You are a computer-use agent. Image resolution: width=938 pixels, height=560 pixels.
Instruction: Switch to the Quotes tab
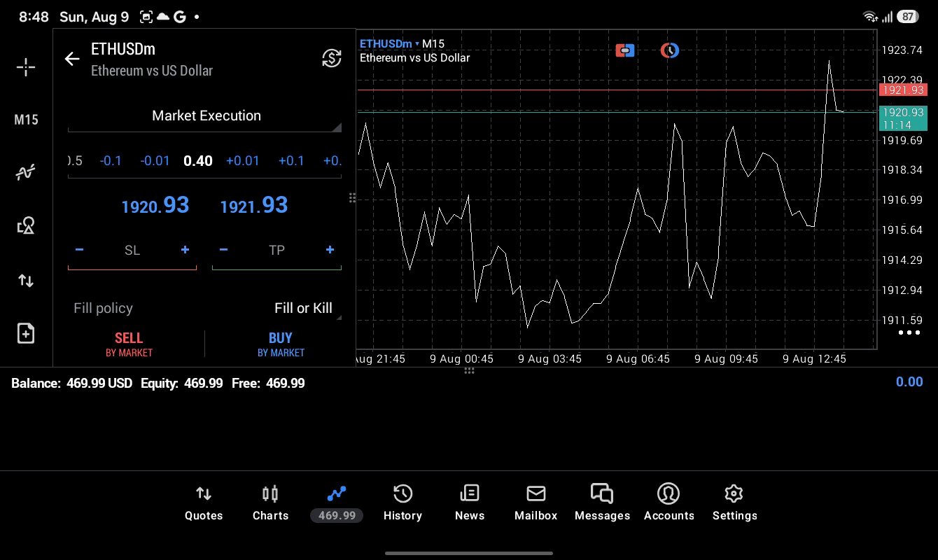point(204,503)
